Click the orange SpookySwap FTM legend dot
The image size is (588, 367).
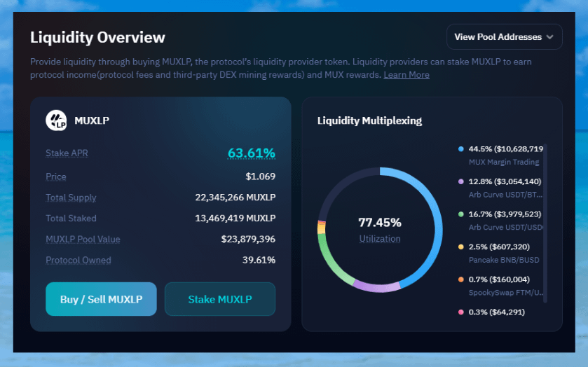tap(460, 279)
